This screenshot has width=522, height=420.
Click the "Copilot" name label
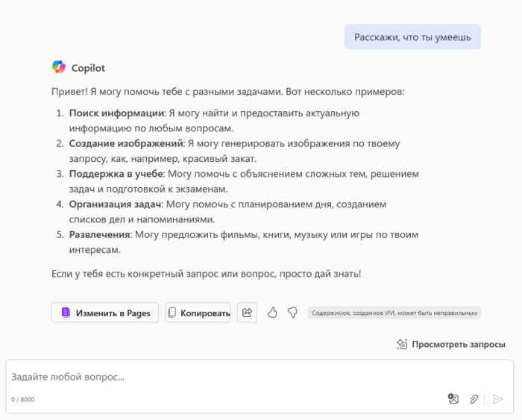(88, 68)
